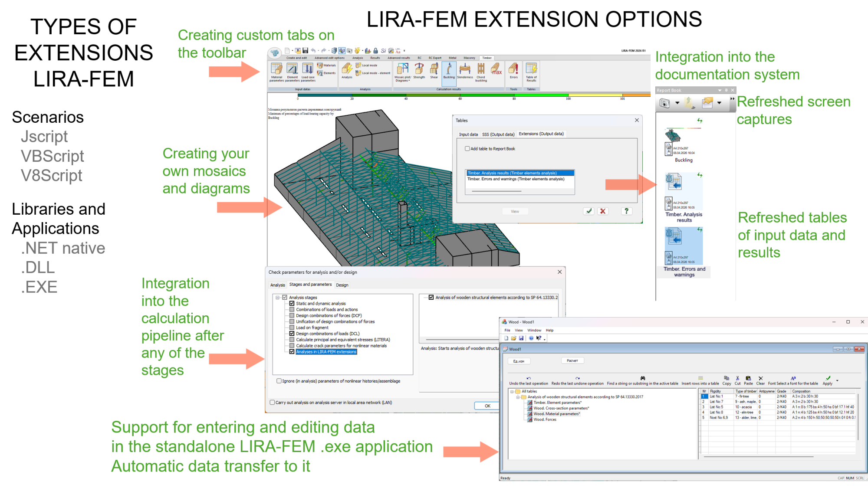Run the Timber Analysis ribbon command
The height and width of the screenshot is (488, 868).
point(347,71)
